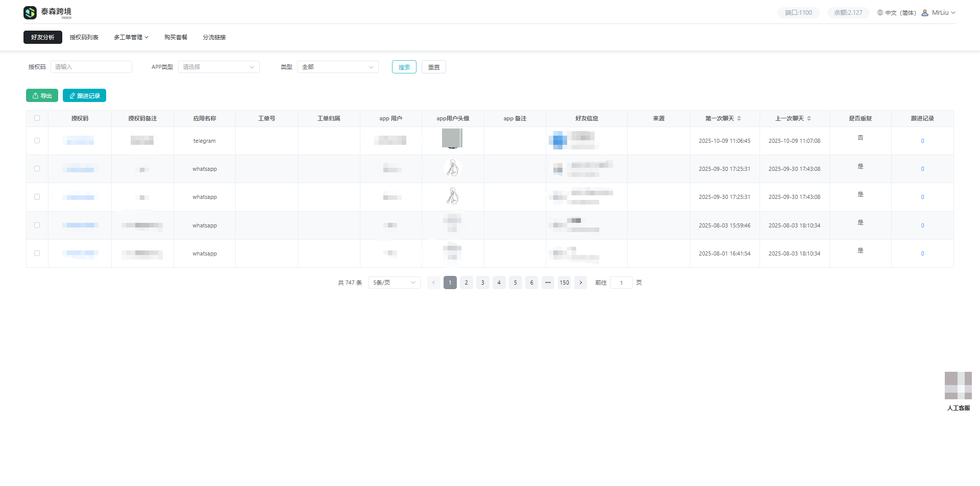
Task: Click the 搜索 button
Action: [x=404, y=67]
